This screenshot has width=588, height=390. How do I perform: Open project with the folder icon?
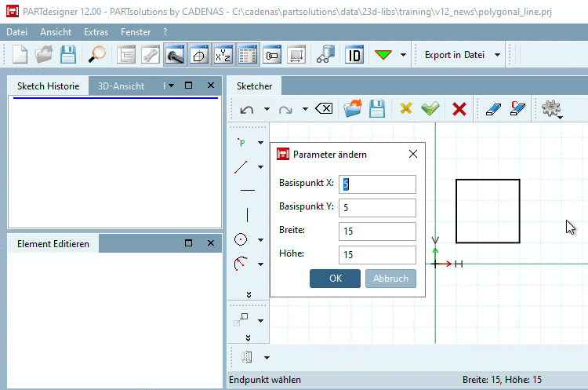44,55
